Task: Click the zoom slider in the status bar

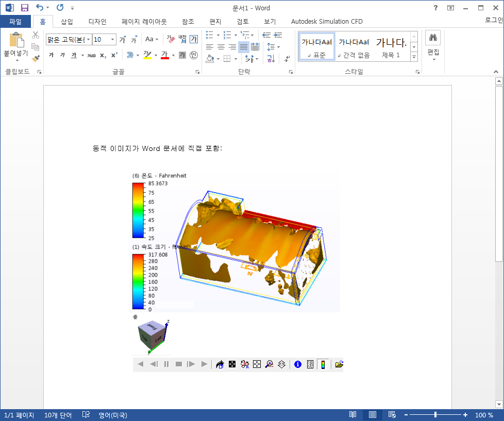Action: point(435,415)
